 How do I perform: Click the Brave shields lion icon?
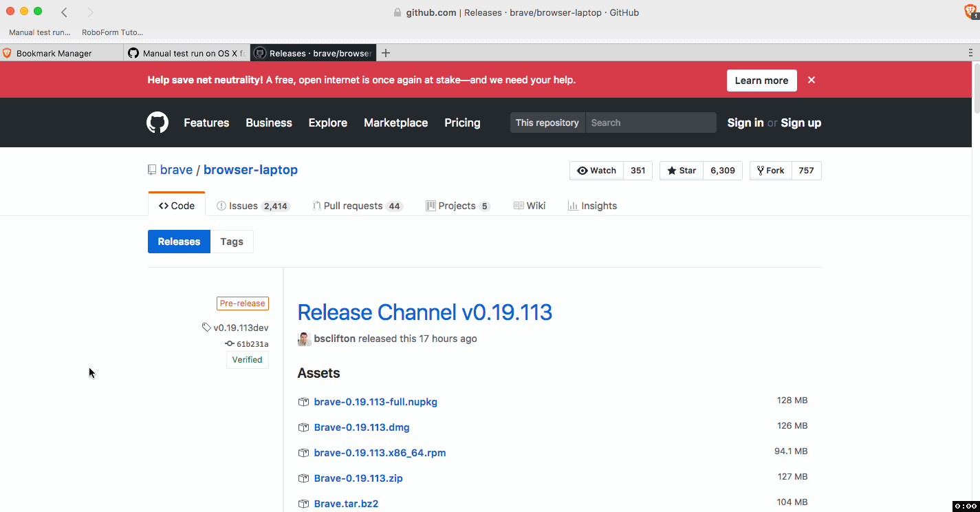(972, 12)
